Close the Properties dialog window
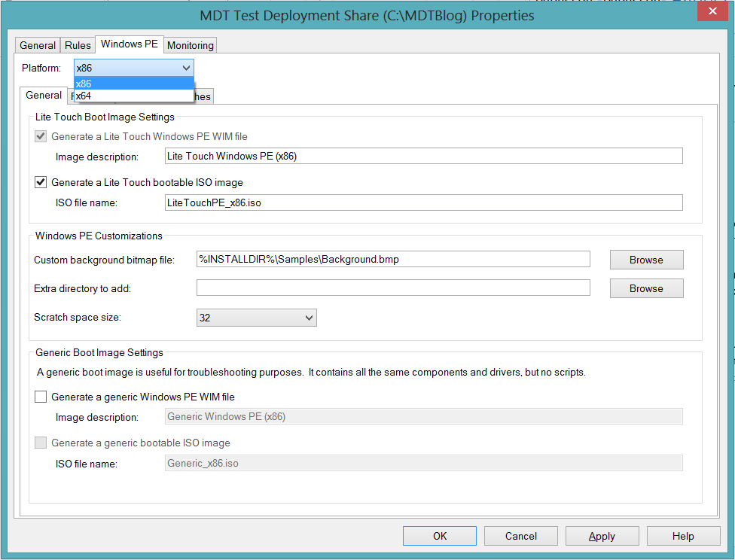735x560 pixels. click(x=712, y=11)
